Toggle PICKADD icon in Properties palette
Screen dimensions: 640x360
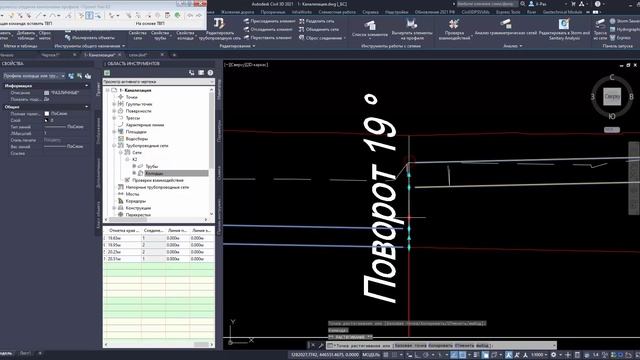(71, 76)
